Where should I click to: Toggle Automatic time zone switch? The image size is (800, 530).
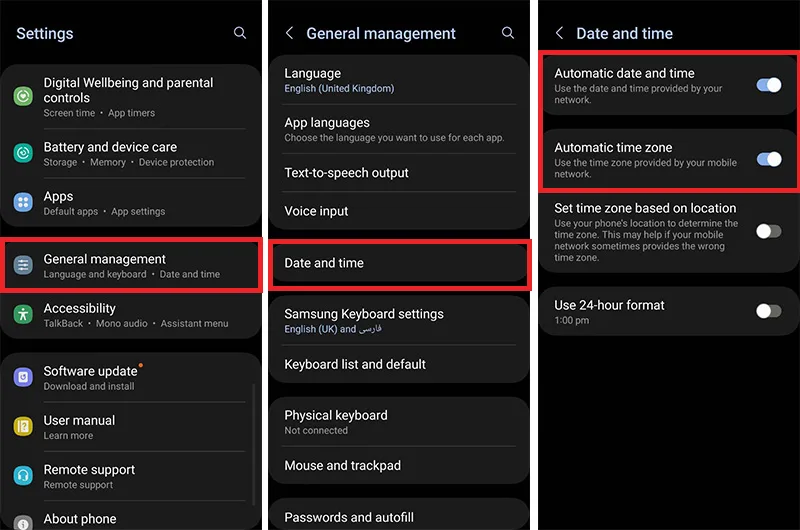coord(768,159)
